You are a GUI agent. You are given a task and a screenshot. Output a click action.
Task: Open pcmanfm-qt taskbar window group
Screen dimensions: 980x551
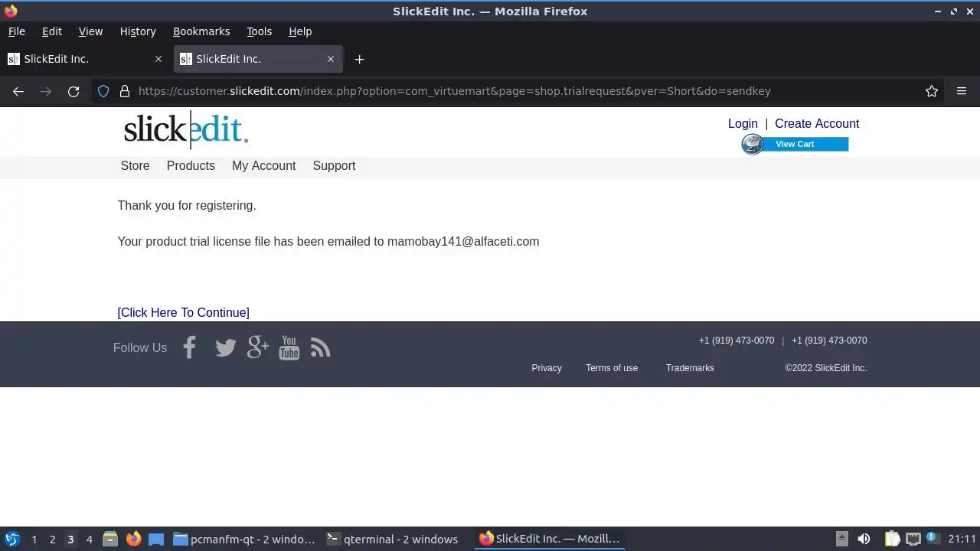tap(244, 539)
